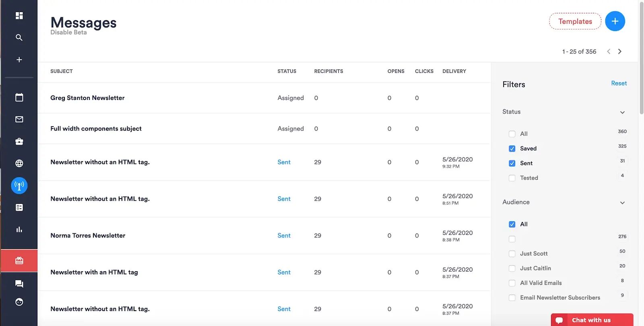Screen dimensions: 644x326
Task: Uncheck the Saved status filter
Action: coord(512,148)
